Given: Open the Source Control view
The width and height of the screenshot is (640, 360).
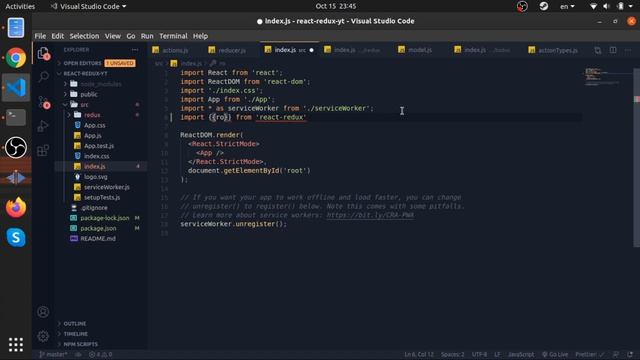Looking at the screenshot, I should 43,102.
